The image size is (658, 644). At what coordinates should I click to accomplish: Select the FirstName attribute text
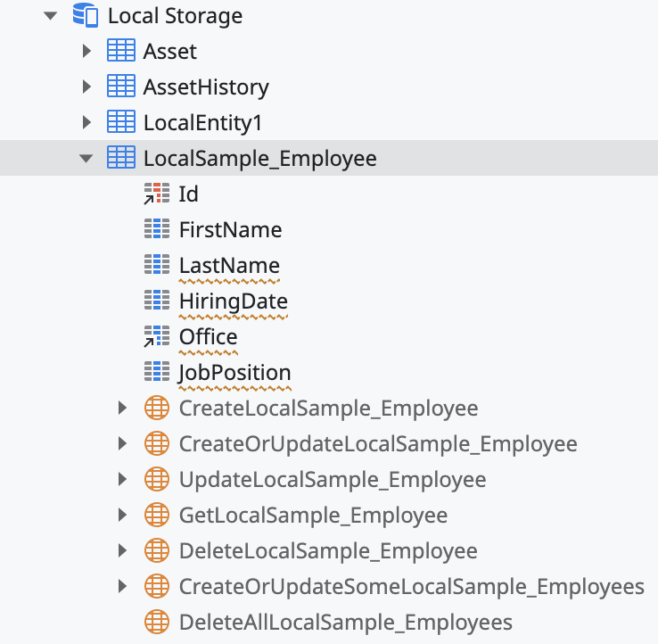coord(230,230)
